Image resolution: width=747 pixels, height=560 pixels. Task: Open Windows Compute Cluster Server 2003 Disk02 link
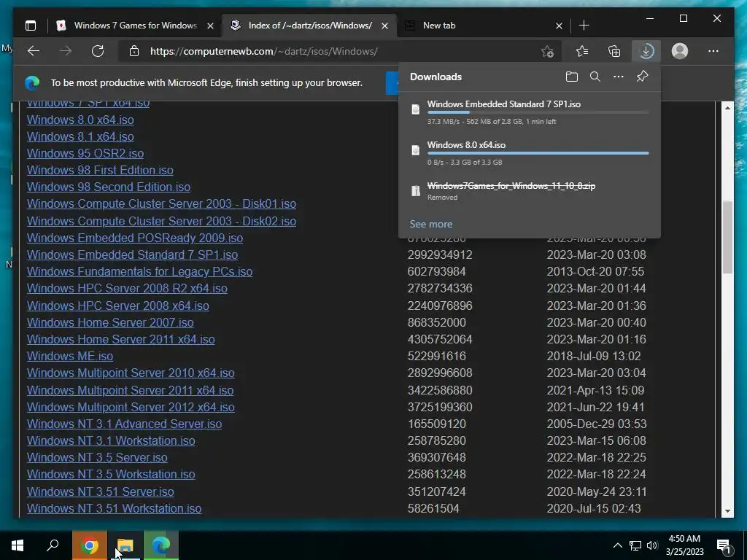pyautogui.click(x=161, y=221)
